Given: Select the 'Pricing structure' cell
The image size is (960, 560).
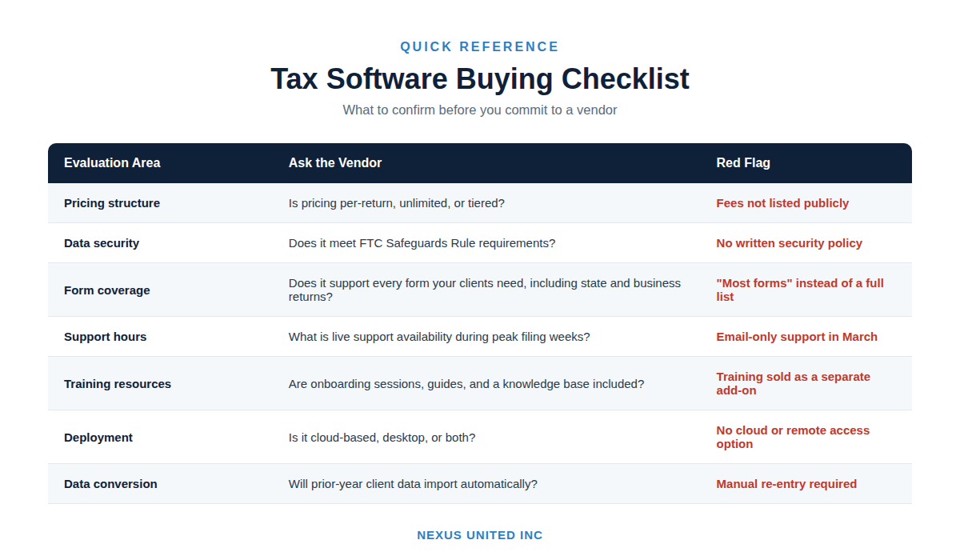Looking at the screenshot, I should (112, 203).
